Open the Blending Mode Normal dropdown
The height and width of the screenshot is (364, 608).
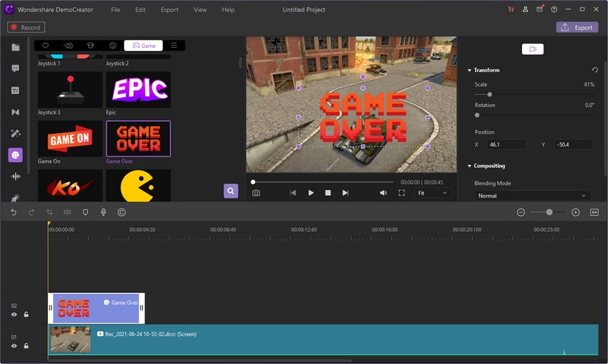(532, 196)
